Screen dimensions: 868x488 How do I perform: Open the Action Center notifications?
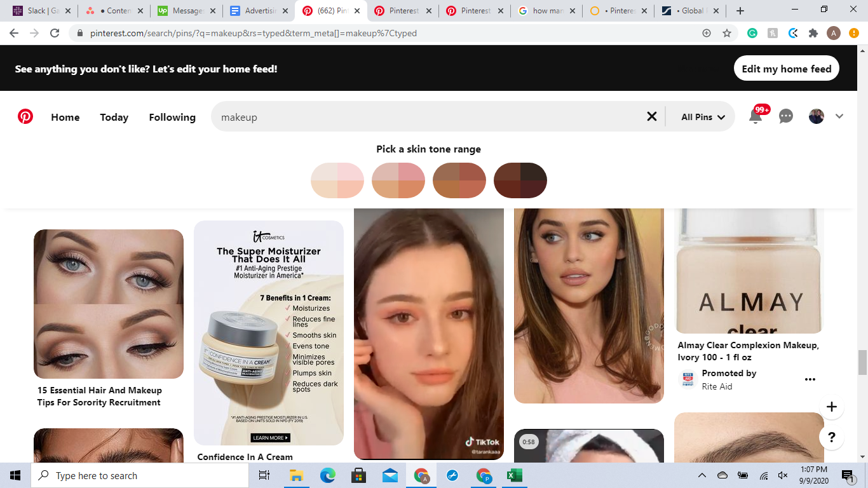848,475
